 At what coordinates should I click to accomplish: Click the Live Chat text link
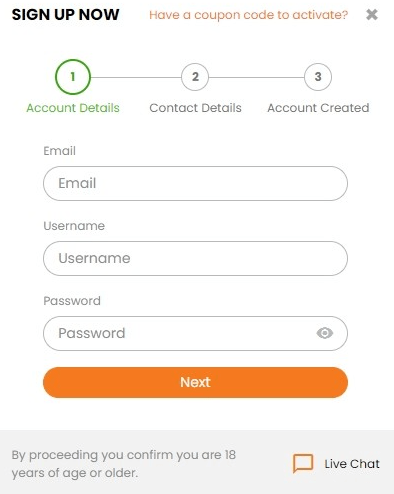tap(352, 464)
